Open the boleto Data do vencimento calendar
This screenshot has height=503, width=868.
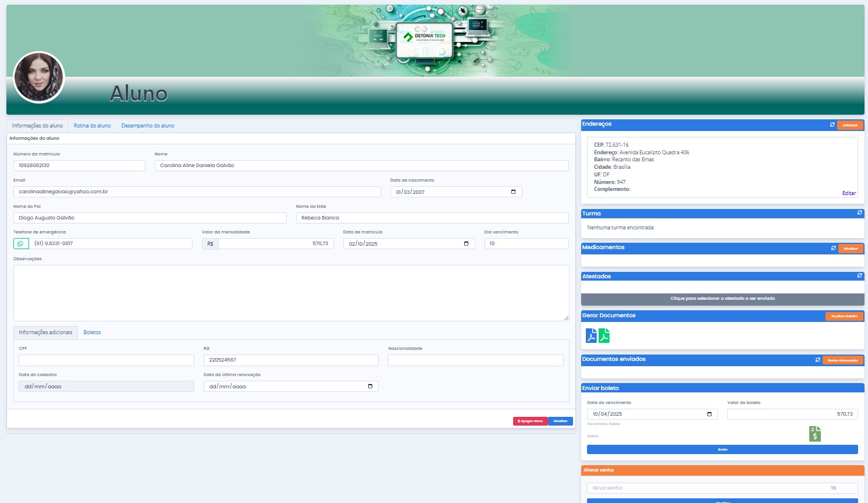[x=709, y=414]
